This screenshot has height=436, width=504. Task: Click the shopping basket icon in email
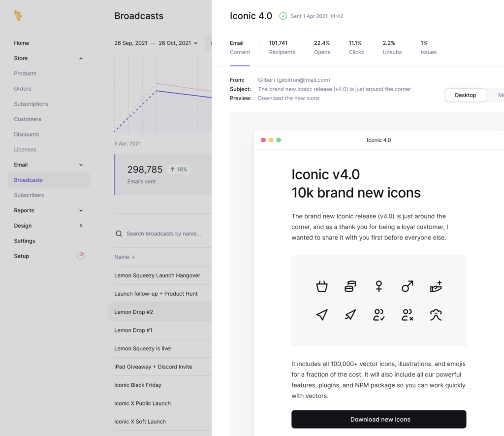click(322, 286)
